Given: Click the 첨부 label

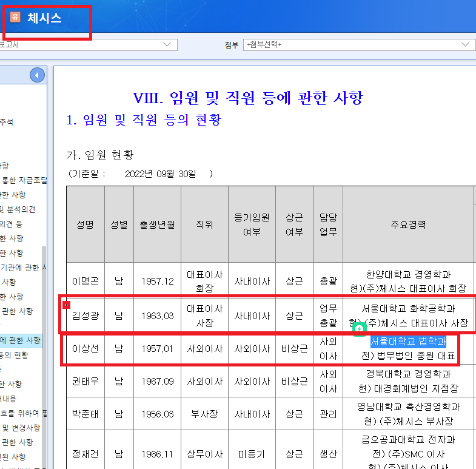Looking at the screenshot, I should [x=232, y=45].
